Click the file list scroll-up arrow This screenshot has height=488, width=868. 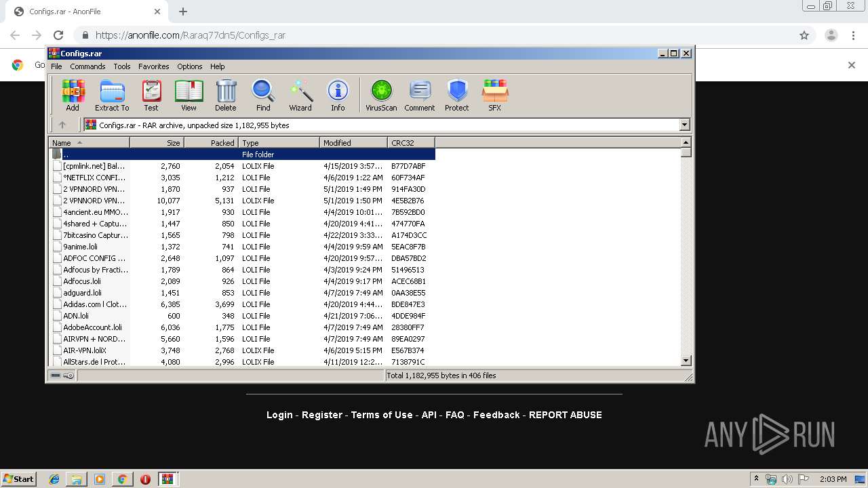(686, 142)
